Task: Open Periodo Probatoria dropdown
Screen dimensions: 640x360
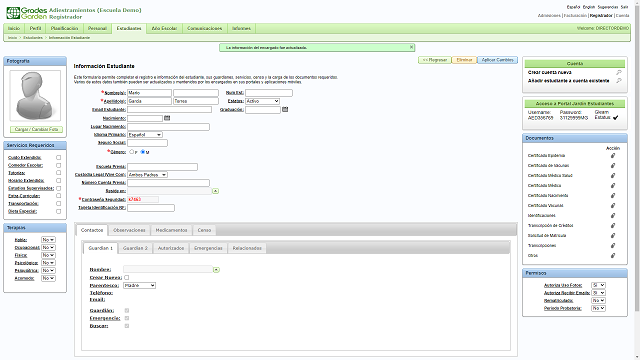Action: click(598, 308)
